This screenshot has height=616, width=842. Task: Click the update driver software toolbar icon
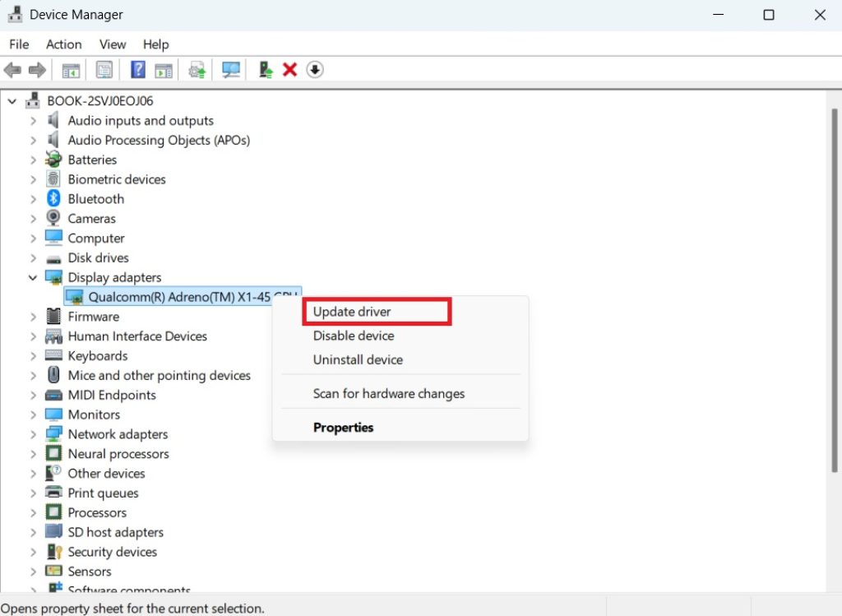click(x=197, y=70)
